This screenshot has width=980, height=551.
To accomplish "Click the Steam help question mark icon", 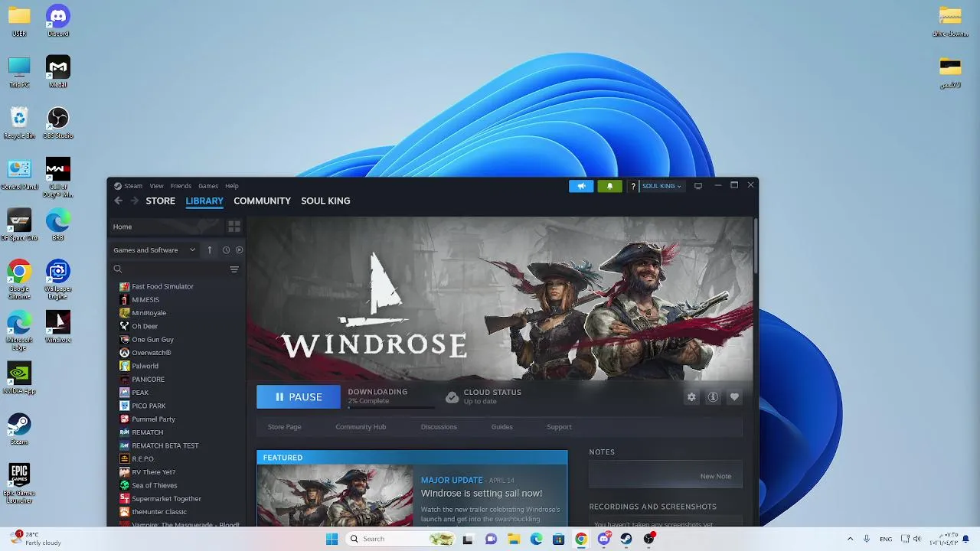I will tap(632, 186).
